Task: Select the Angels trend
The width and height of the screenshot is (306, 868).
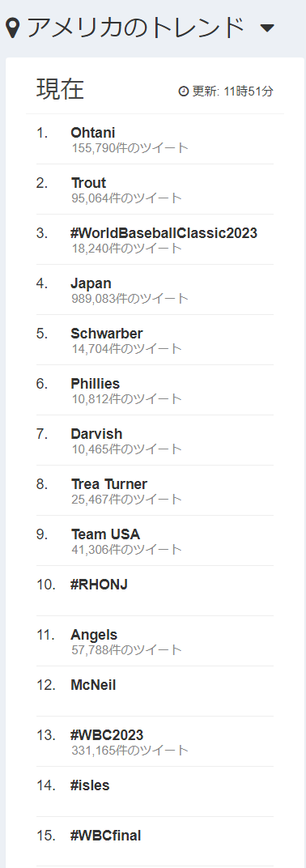Action: click(x=94, y=635)
